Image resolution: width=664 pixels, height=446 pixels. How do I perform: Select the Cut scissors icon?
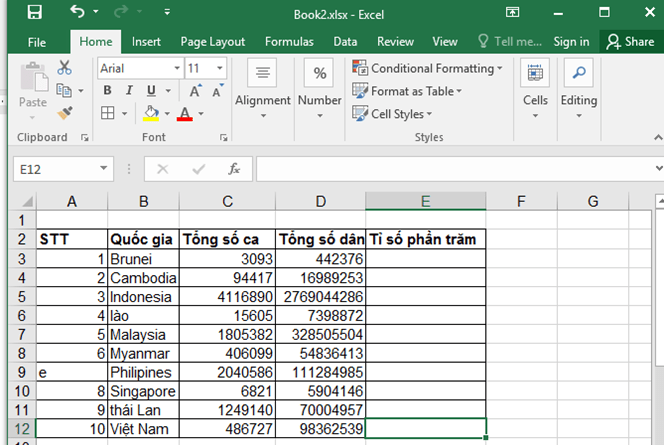pos(65,68)
